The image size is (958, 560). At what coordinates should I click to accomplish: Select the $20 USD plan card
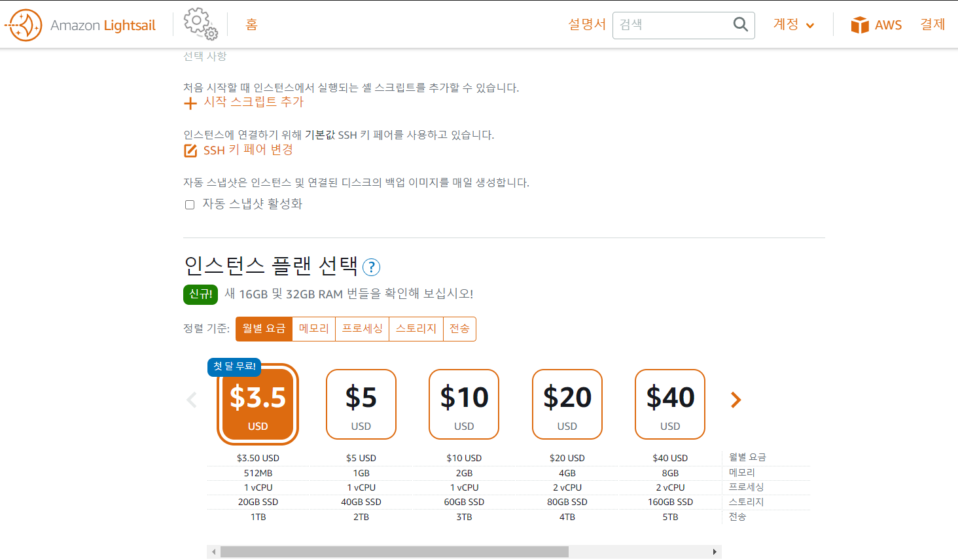(x=567, y=404)
